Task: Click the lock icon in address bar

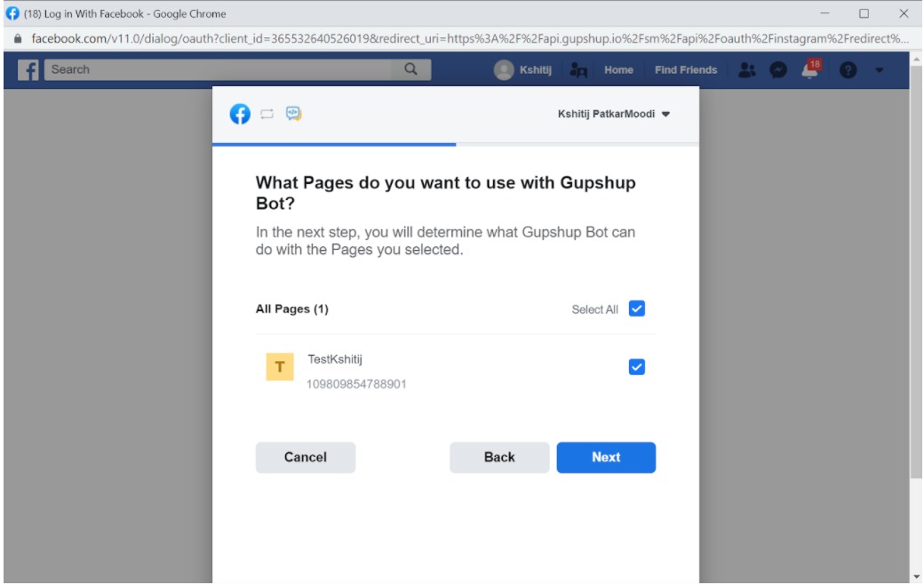Action: pyautogui.click(x=18, y=39)
